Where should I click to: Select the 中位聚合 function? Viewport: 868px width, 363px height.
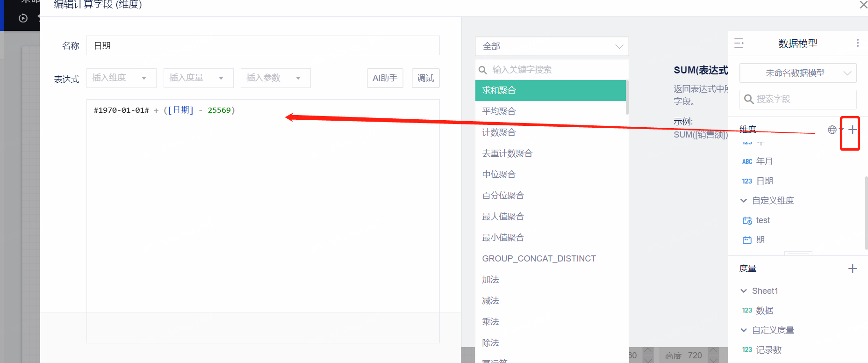click(x=550, y=174)
